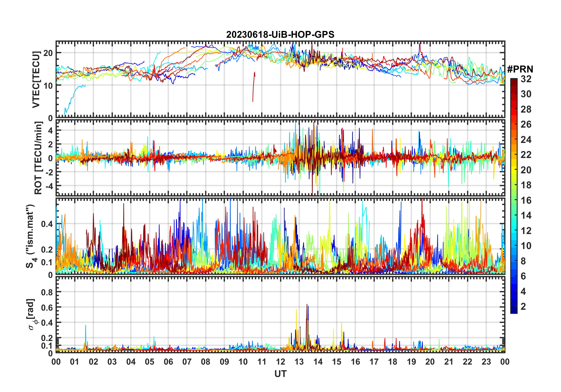Image resolution: width=561 pixels, height=392 pixels.
Task: Select the VTEC[TECU] y-axis label
Action: 36,80
